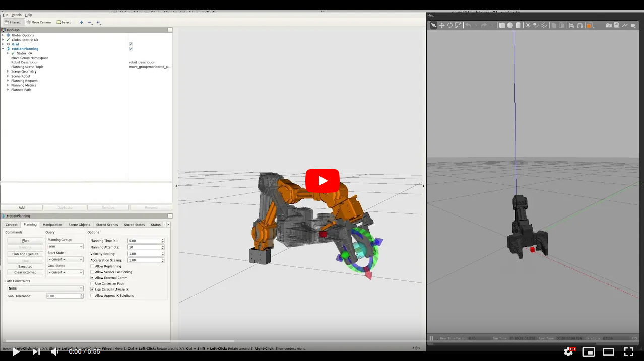Click Gazebo log data icon

coord(617,25)
